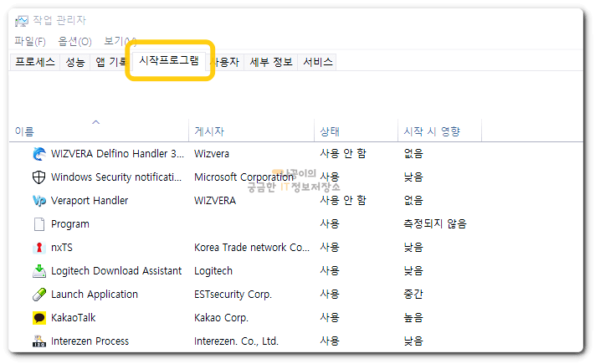Switch to the 세부 정보 tab
This screenshot has height=364, width=595.
coord(271,62)
